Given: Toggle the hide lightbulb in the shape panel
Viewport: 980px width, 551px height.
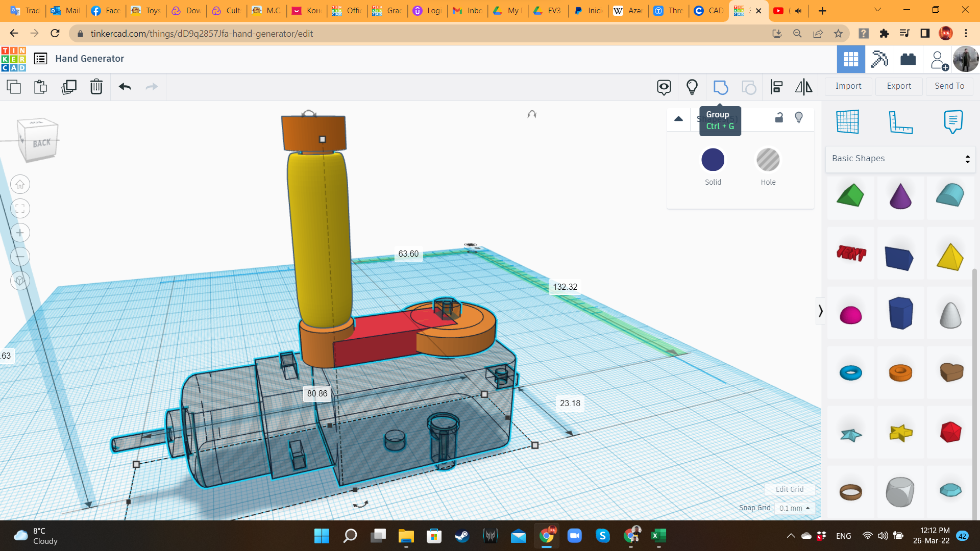Looking at the screenshot, I should (799, 118).
